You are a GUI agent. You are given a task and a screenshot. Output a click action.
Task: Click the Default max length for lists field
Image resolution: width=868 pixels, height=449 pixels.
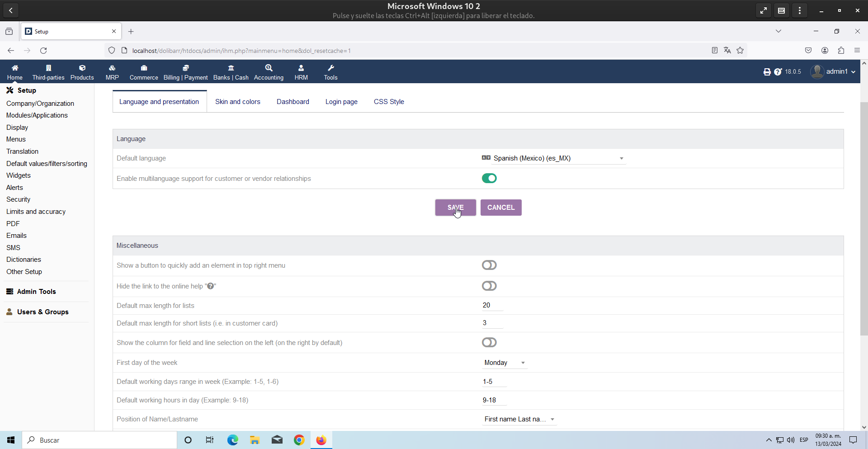point(492,305)
